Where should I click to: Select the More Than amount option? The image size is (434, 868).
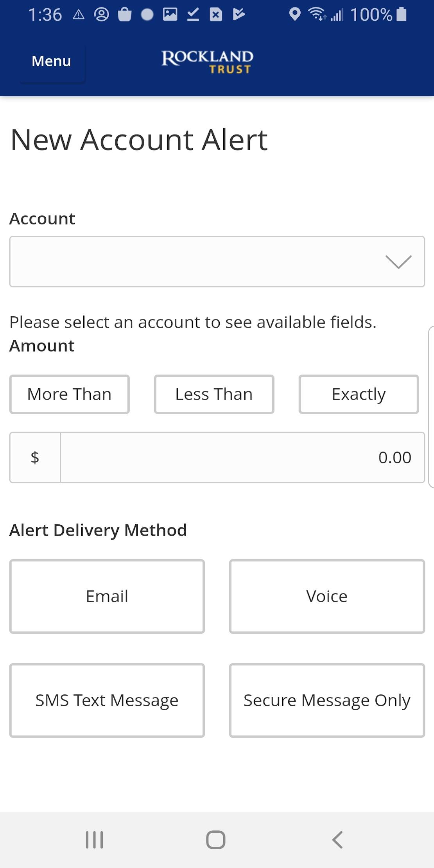[70, 394]
